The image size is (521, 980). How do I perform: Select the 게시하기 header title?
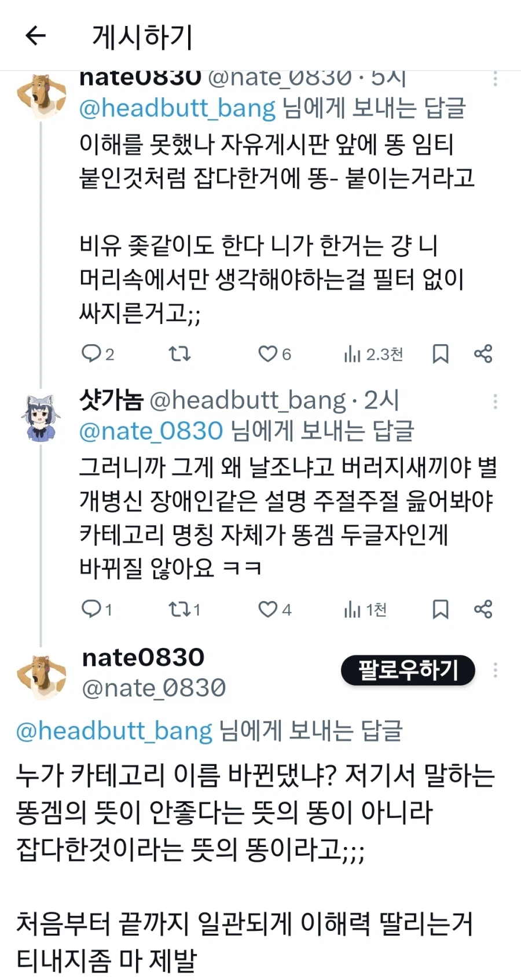[142, 36]
